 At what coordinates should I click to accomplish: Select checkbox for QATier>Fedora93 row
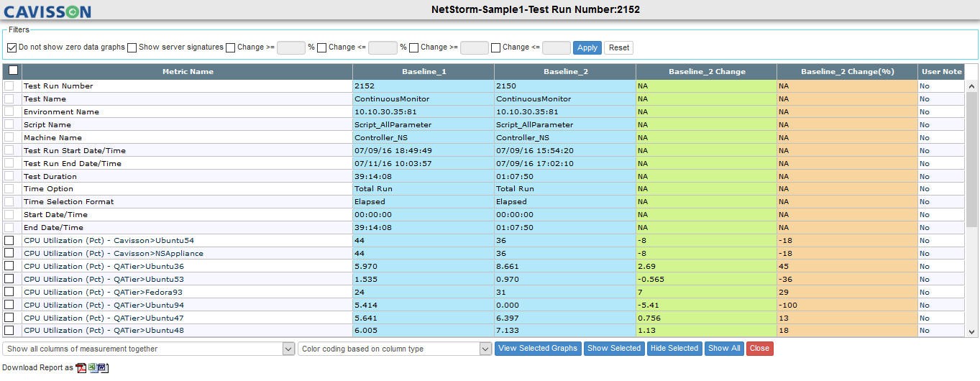9,292
